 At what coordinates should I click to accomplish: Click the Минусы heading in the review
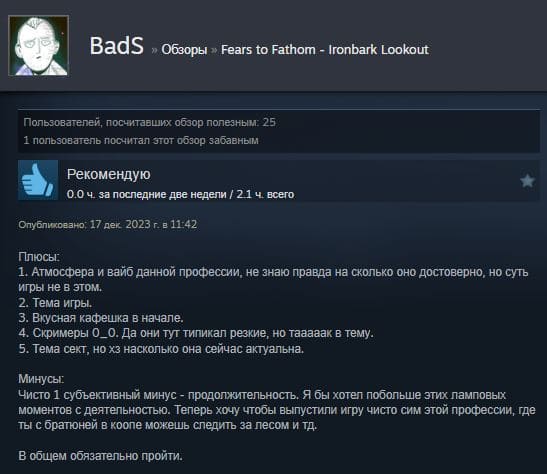(41, 379)
